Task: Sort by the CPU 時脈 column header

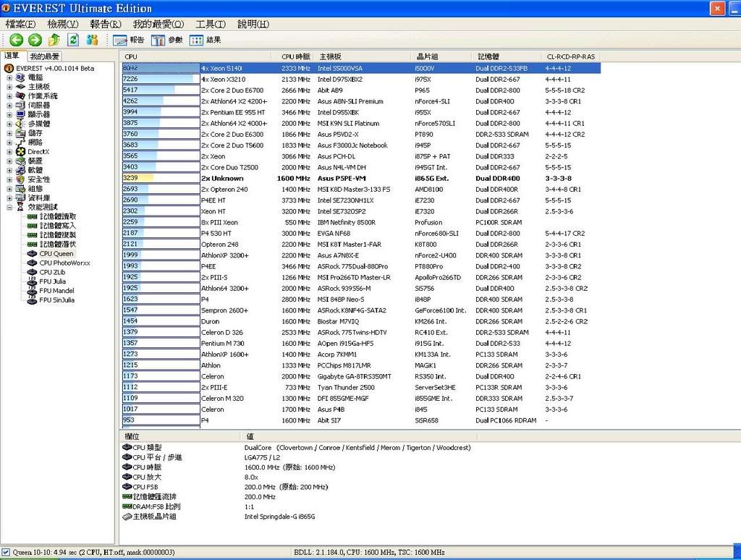Action: point(291,56)
